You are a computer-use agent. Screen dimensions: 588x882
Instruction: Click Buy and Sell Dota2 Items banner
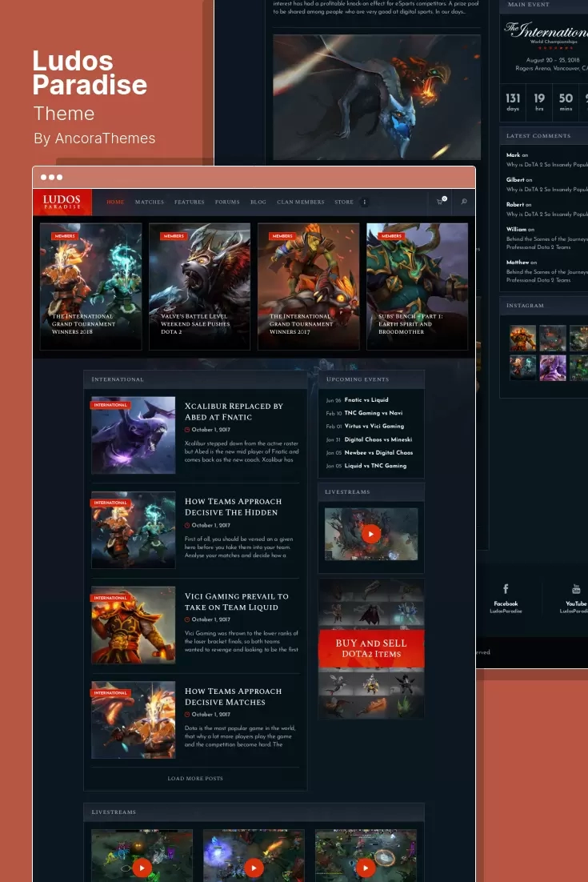tap(371, 648)
